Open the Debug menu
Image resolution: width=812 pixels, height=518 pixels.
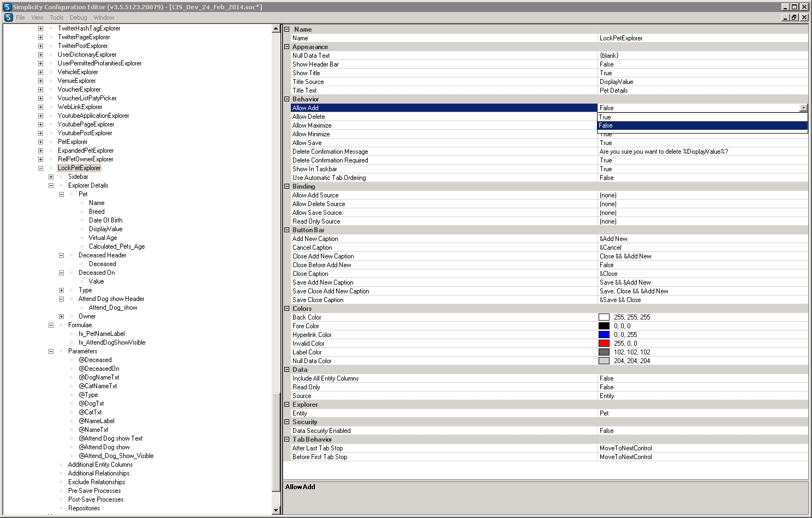coord(78,17)
